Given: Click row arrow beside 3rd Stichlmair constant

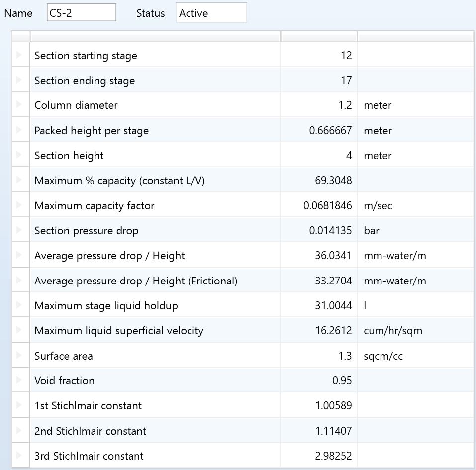Looking at the screenshot, I should point(19,456).
